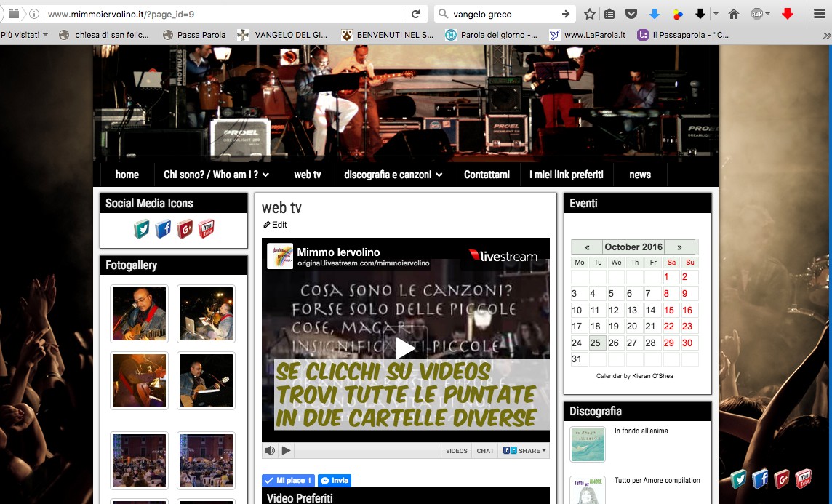Viewport: 832px width, 504px height.
Task: Open the browser hamburger menu
Action: click(820, 15)
